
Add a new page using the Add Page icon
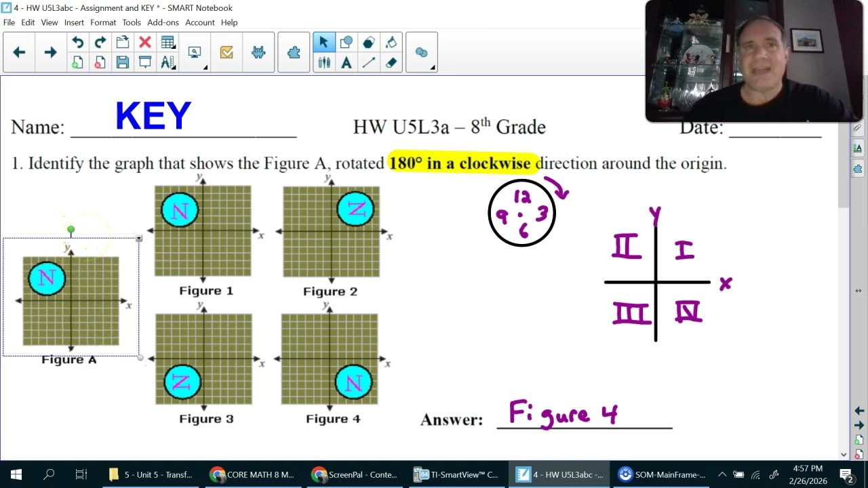click(x=77, y=62)
